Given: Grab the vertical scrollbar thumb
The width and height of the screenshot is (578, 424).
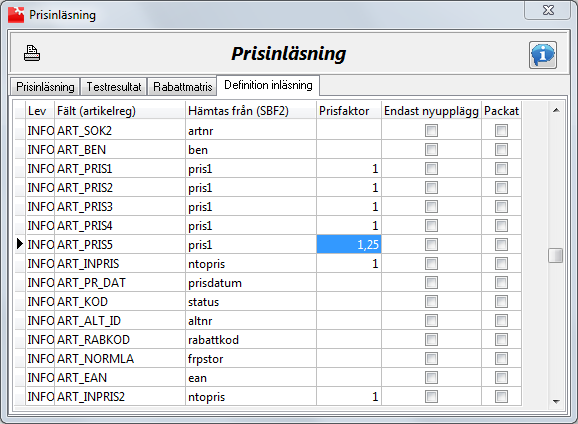Looking at the screenshot, I should click(x=556, y=255).
